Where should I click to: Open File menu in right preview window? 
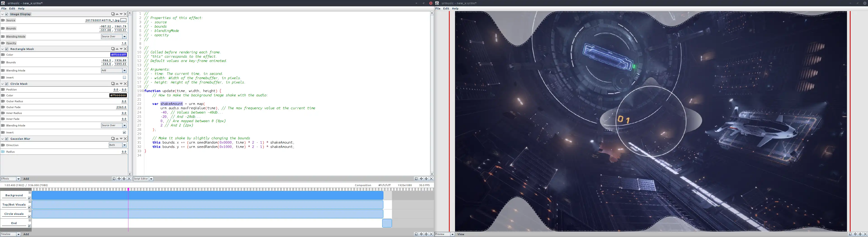point(438,8)
